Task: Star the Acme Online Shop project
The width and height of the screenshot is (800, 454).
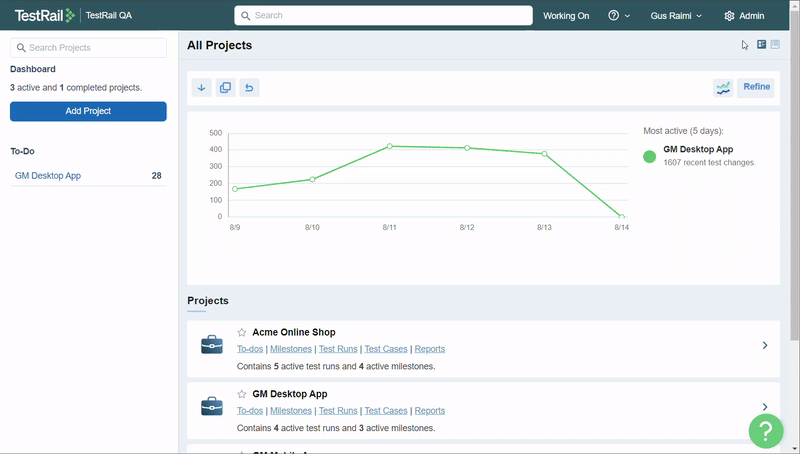Action: pyautogui.click(x=242, y=332)
